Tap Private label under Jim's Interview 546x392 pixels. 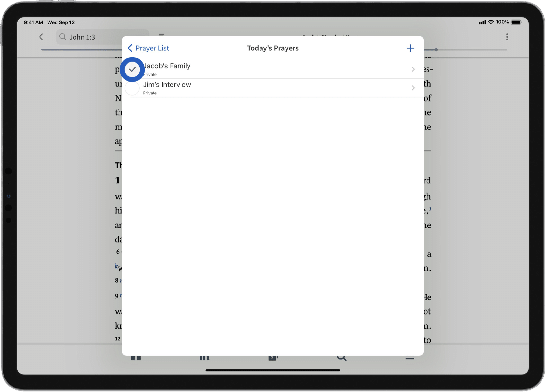point(150,93)
